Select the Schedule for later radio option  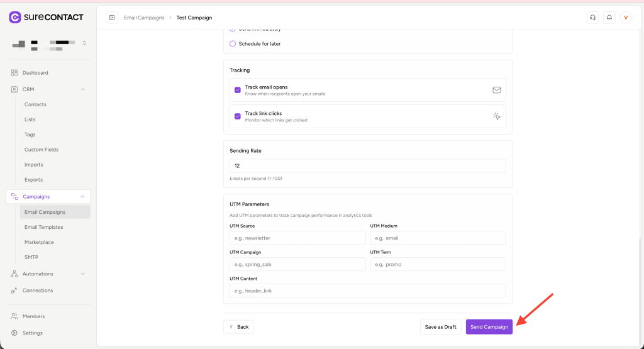[233, 44]
